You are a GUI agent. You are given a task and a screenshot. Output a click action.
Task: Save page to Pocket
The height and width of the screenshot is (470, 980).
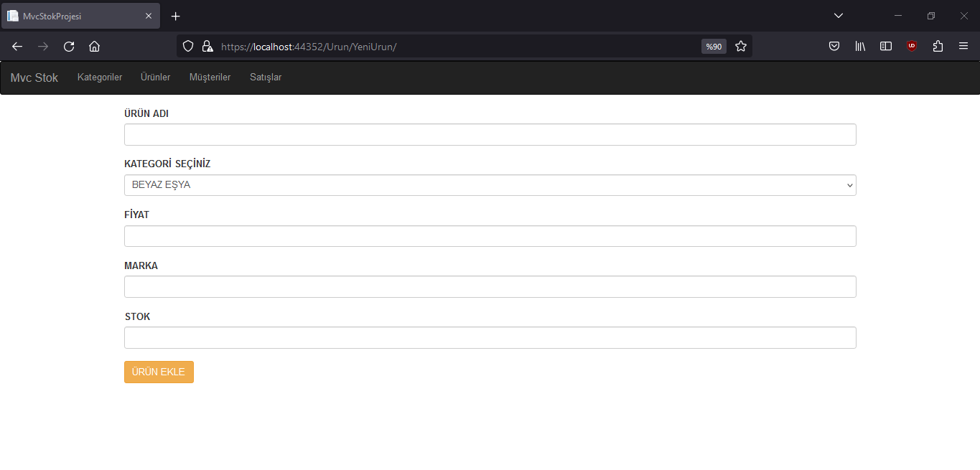click(834, 46)
